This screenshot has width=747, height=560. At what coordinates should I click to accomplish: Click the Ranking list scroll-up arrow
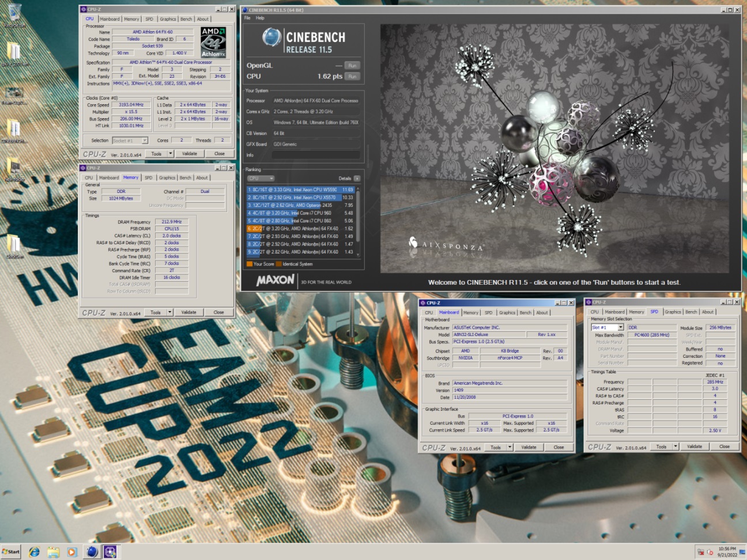[x=358, y=188]
